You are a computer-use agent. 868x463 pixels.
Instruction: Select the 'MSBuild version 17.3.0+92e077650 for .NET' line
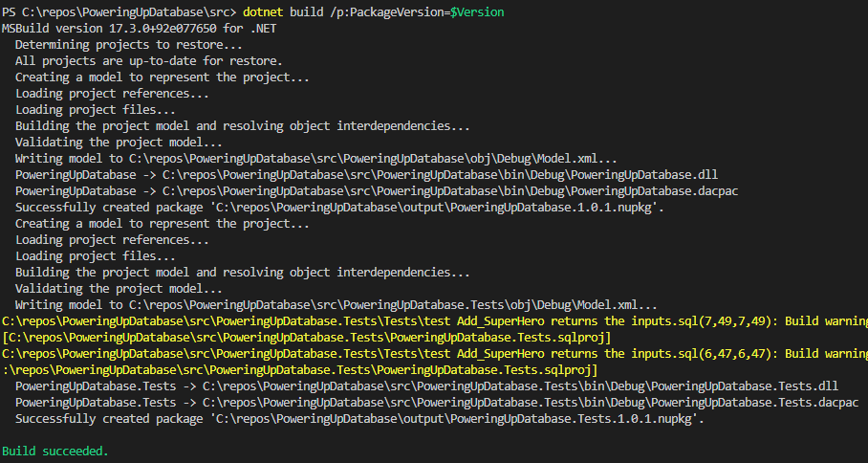coord(139,29)
